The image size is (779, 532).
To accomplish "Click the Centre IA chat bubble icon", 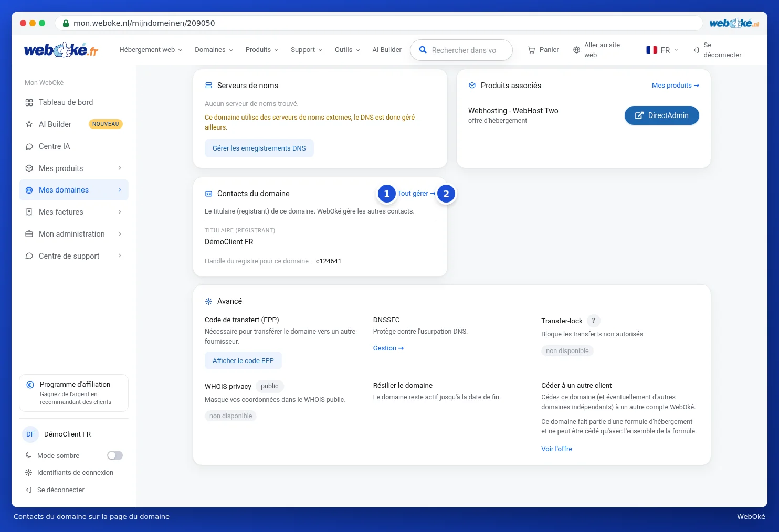I will pos(29,146).
